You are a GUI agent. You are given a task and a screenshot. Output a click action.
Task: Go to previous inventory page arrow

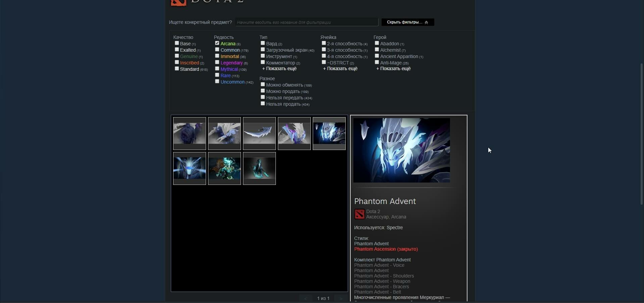(305, 298)
